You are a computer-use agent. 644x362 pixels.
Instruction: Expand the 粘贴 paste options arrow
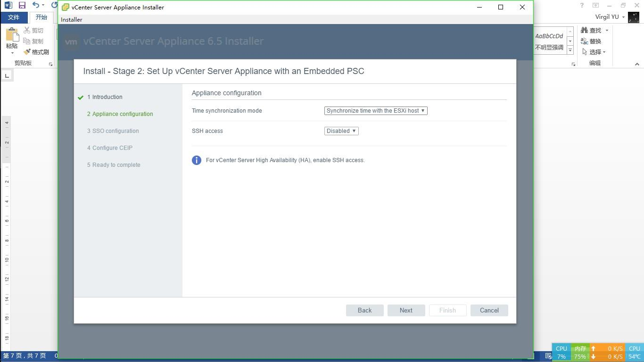pyautogui.click(x=12, y=53)
